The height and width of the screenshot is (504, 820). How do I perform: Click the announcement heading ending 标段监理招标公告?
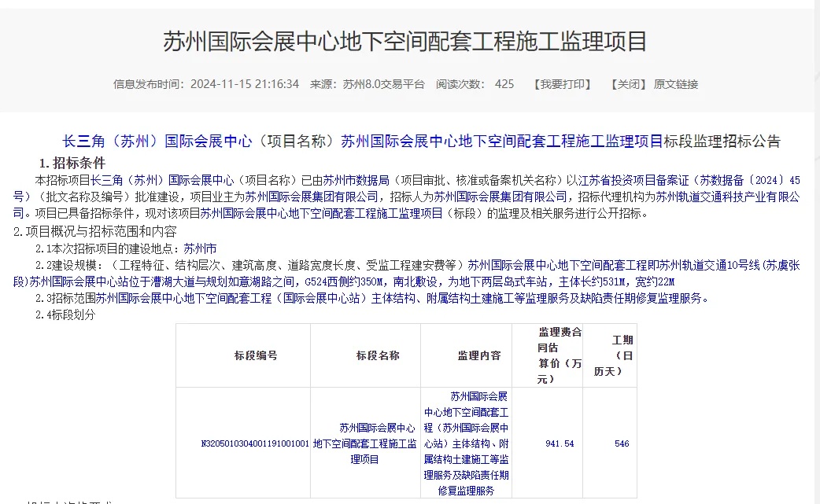tap(422, 141)
